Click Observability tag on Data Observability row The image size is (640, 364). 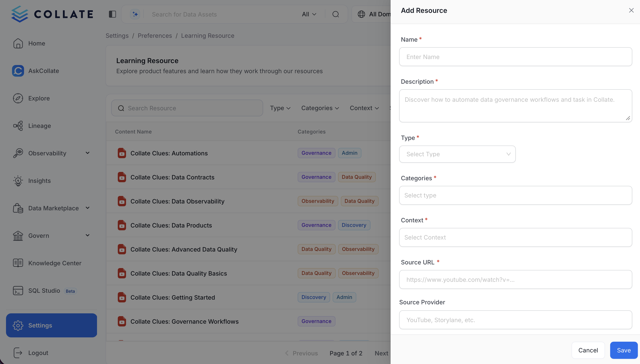coord(318,201)
